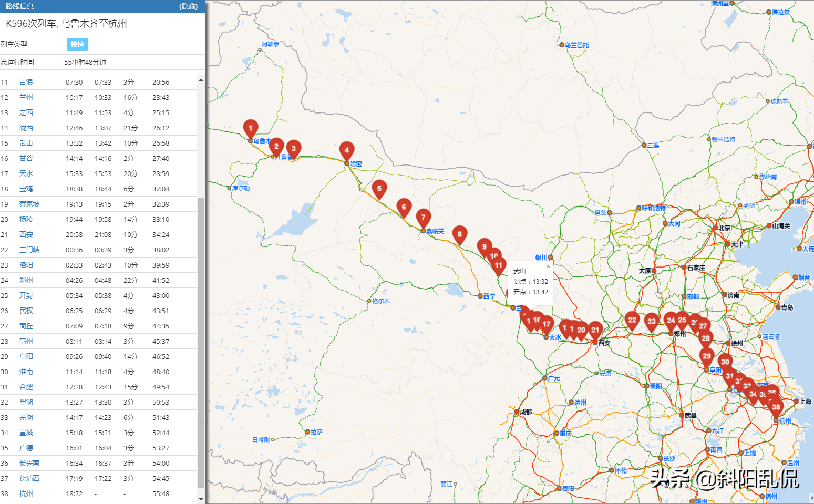
Task: Open the 西安 station link in list
Action: (26, 234)
